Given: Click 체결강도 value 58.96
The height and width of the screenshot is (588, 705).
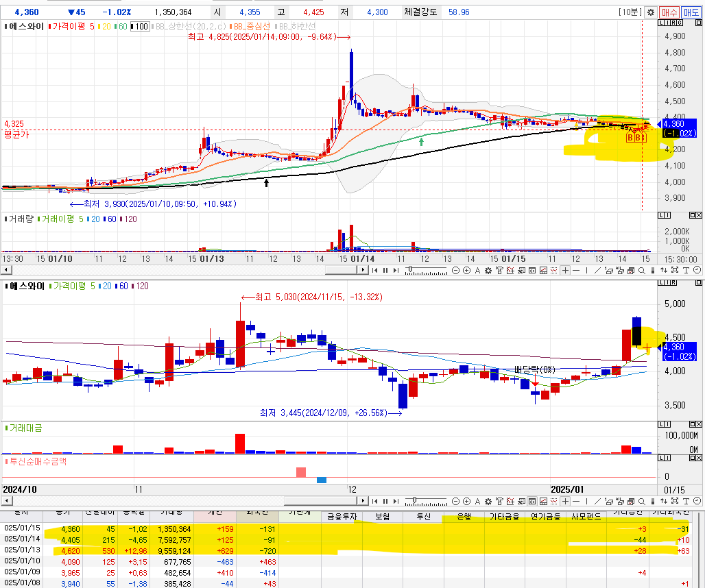Looking at the screenshot, I should [x=459, y=12].
